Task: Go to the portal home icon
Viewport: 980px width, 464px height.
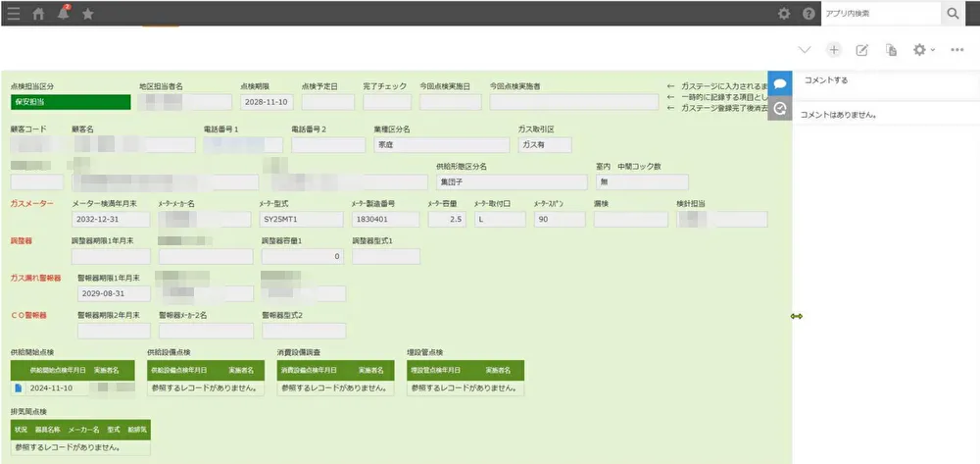Action: pos(38,14)
